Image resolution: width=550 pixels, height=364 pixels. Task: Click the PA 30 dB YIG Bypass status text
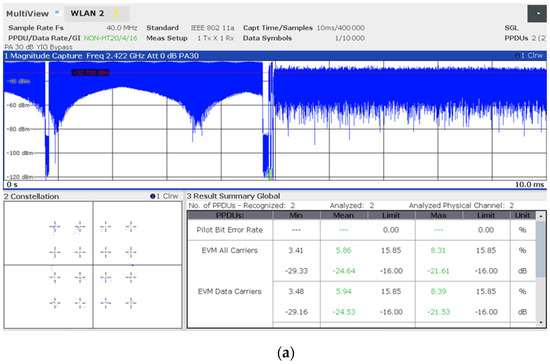39,47
